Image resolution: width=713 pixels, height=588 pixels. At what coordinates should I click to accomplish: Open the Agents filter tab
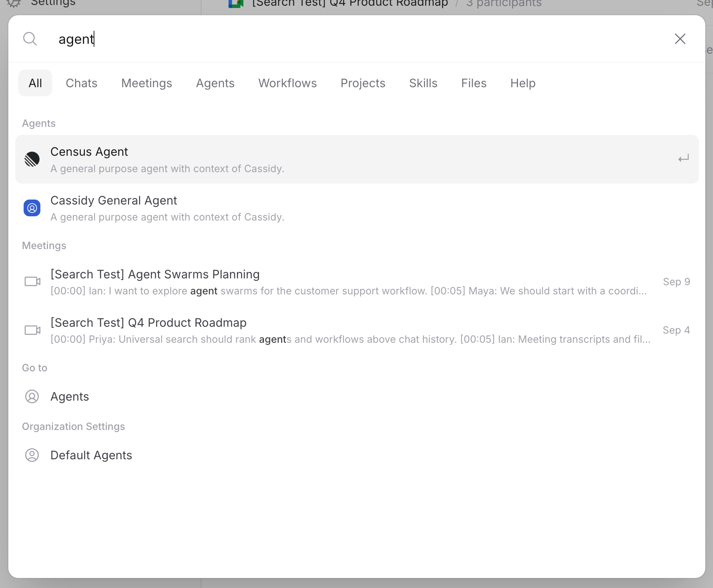point(215,83)
